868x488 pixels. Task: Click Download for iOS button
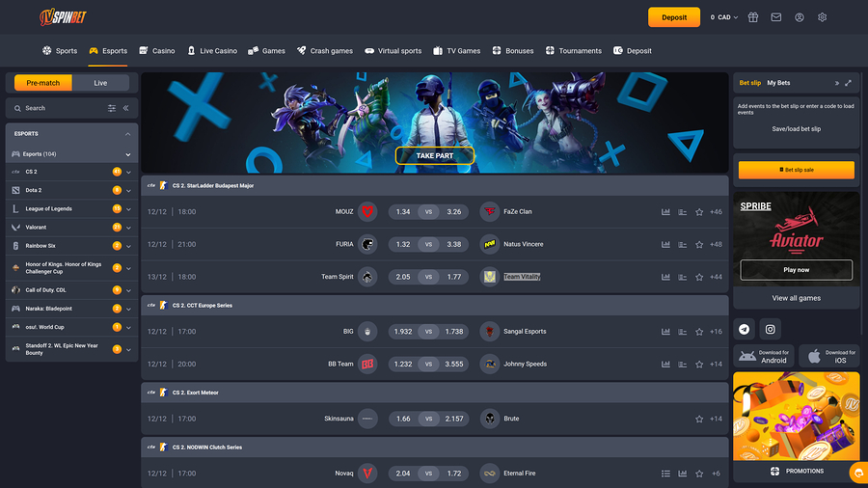829,356
